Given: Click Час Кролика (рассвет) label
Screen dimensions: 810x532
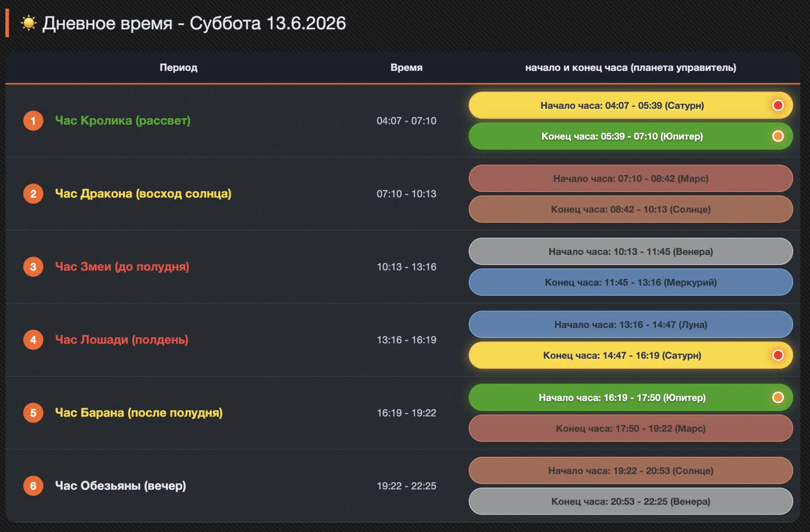Looking at the screenshot, I should click(x=123, y=121).
